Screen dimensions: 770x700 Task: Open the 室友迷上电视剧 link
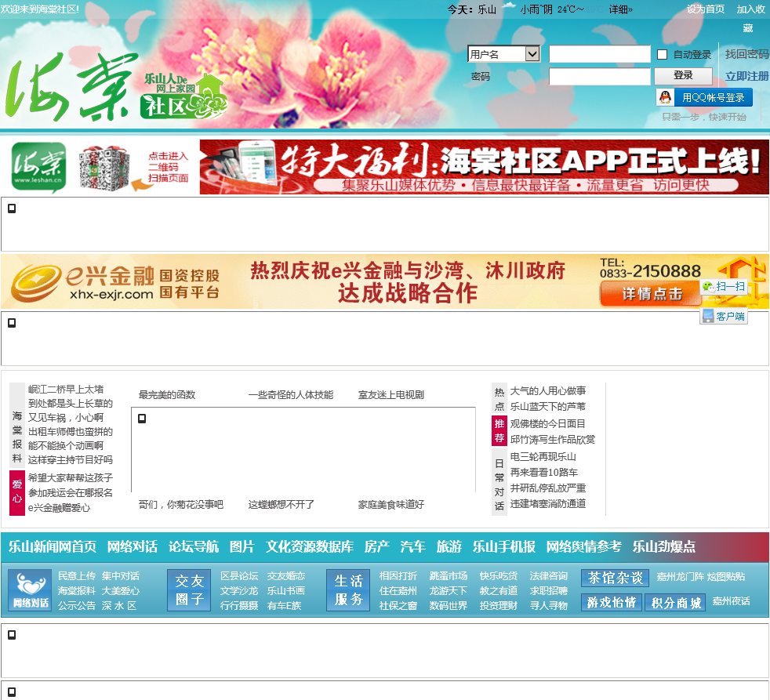tap(391, 394)
